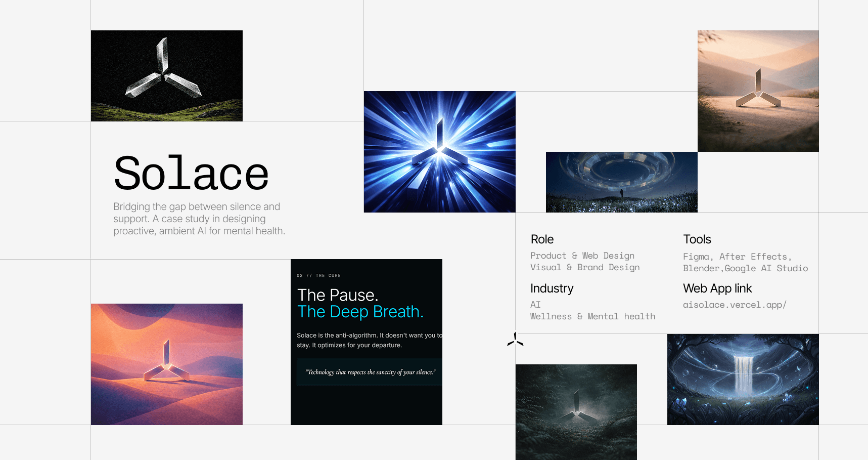
Task: Open the aisolace.vercel.app/ link
Action: 735,305
